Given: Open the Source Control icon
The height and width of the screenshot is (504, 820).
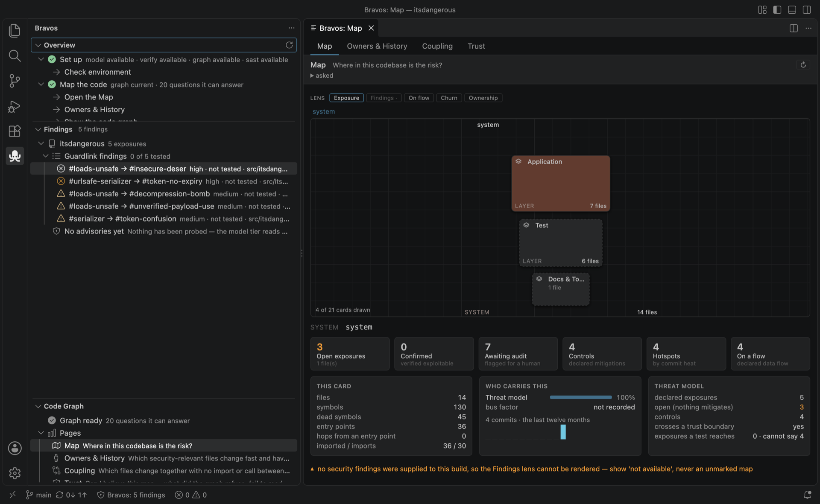Looking at the screenshot, I should click(x=15, y=81).
